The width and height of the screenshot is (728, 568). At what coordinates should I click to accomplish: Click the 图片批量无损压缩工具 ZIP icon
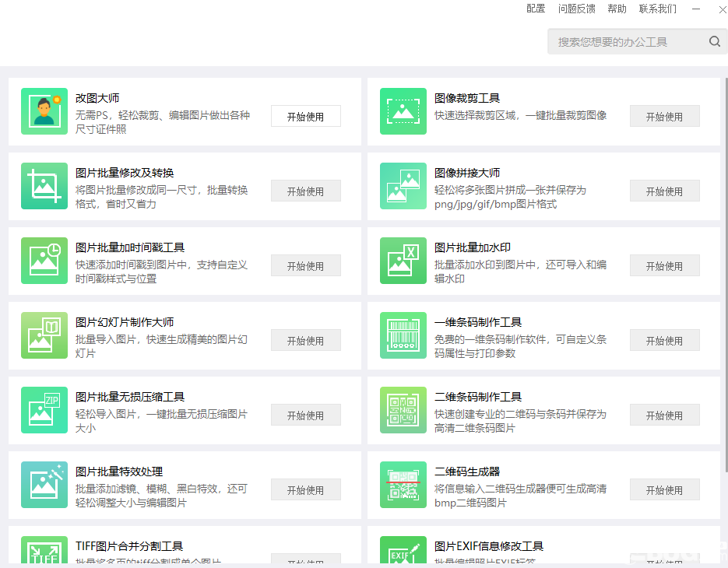click(x=44, y=410)
